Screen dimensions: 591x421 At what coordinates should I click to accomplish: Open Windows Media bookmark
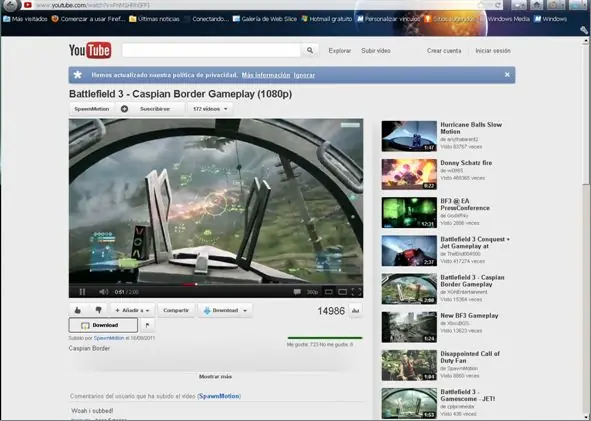coord(505,19)
